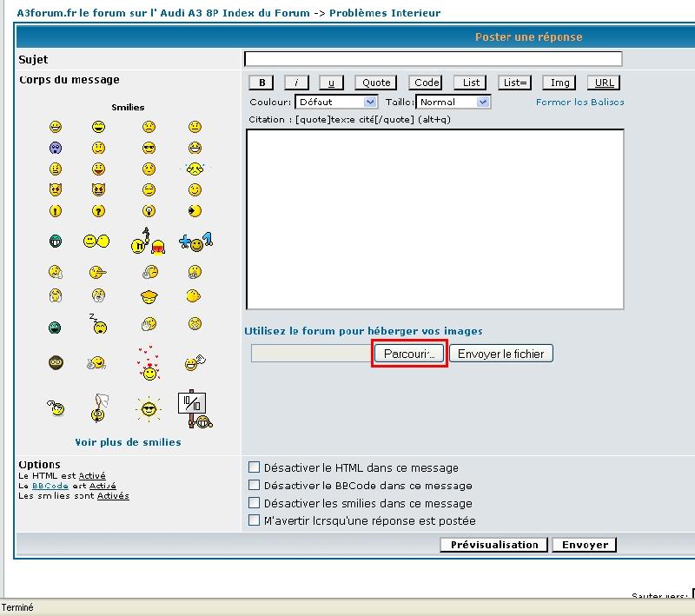
Task: Insert the sun with sunglasses smiley
Action: [149, 408]
